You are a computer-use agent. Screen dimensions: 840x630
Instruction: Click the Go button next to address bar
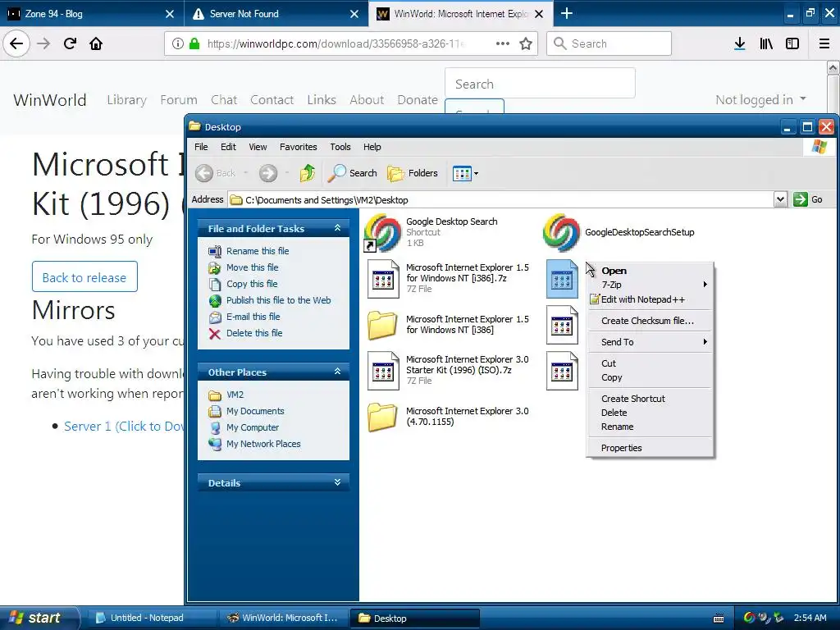click(x=808, y=199)
